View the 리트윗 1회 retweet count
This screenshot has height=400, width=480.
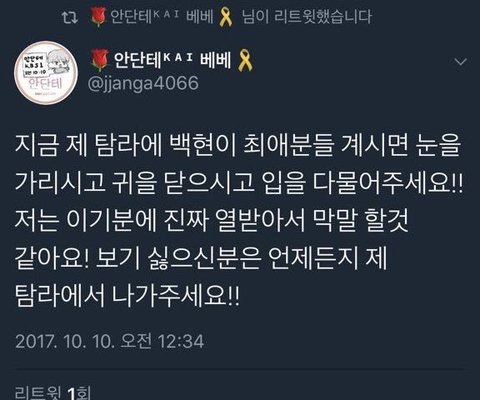(53, 393)
